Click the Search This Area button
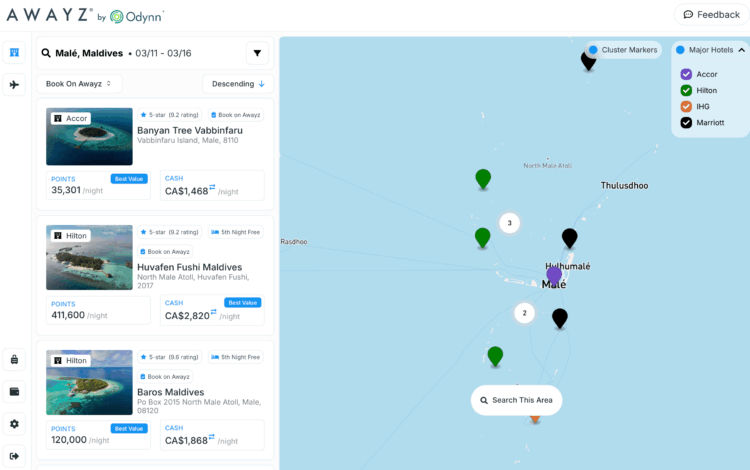 516,400
